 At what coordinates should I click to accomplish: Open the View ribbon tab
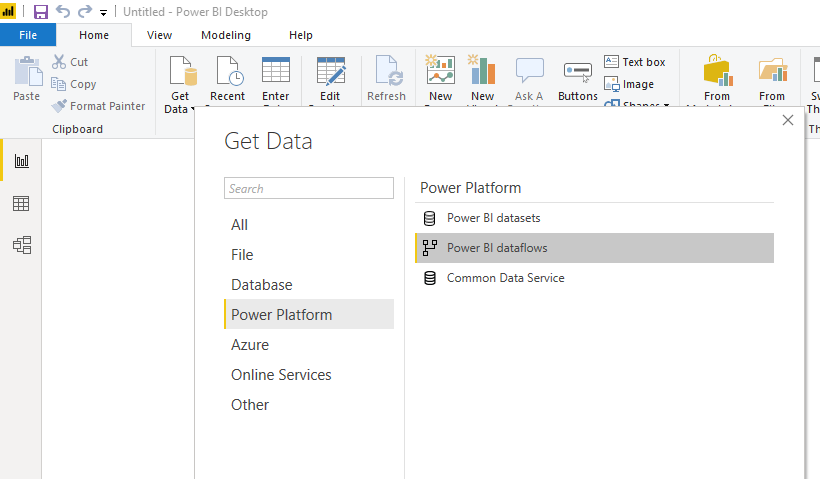160,35
